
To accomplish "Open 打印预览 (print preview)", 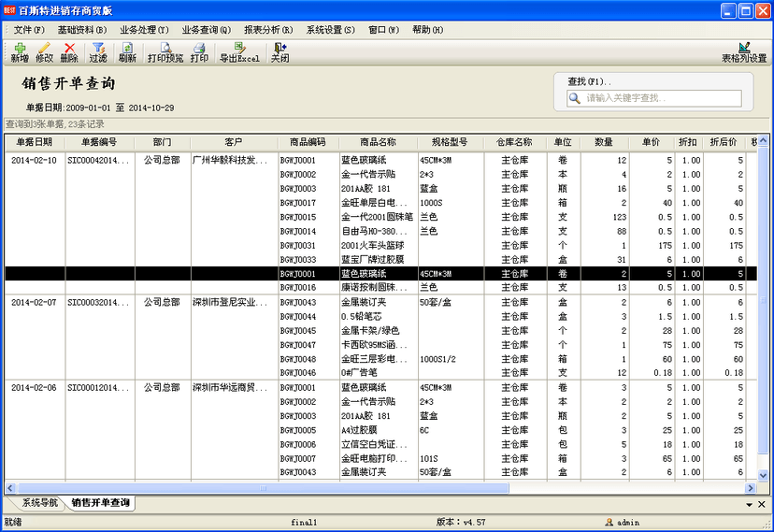I will [165, 52].
